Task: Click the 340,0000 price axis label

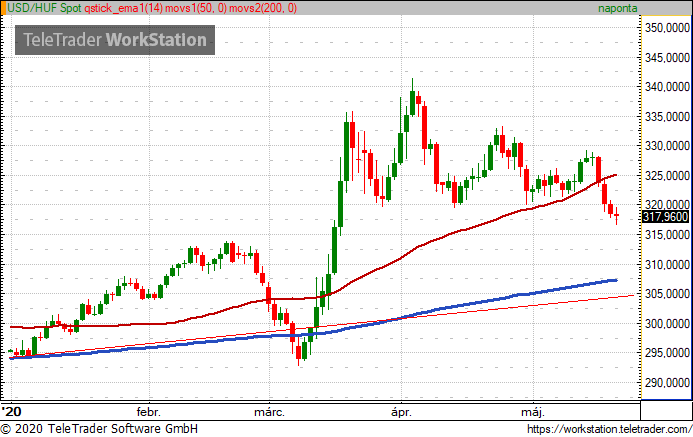Action: tap(667, 87)
